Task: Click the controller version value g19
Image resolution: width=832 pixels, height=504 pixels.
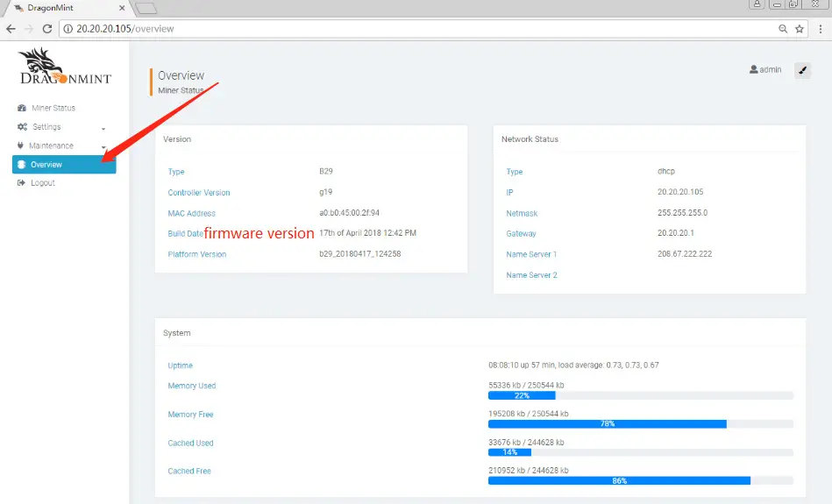Action: click(325, 191)
